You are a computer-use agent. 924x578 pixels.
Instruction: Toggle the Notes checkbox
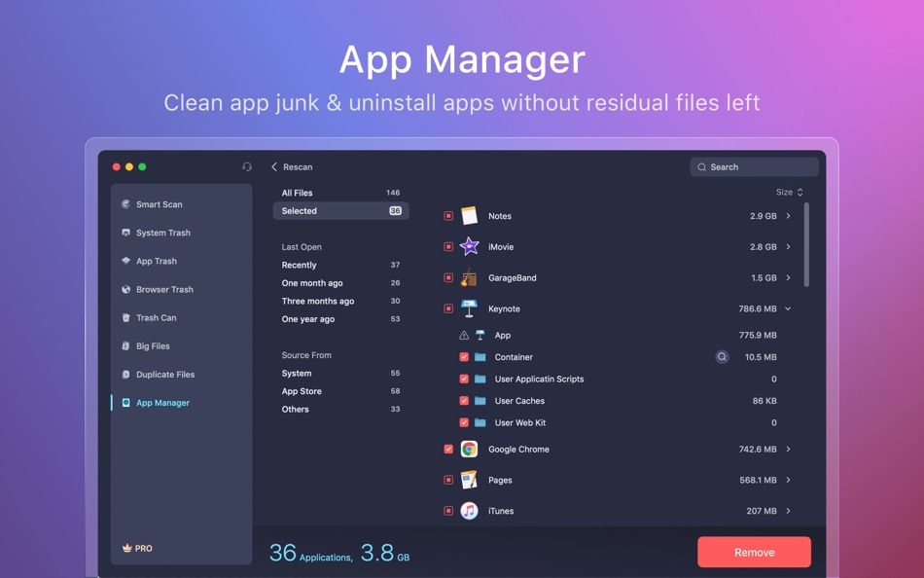448,216
